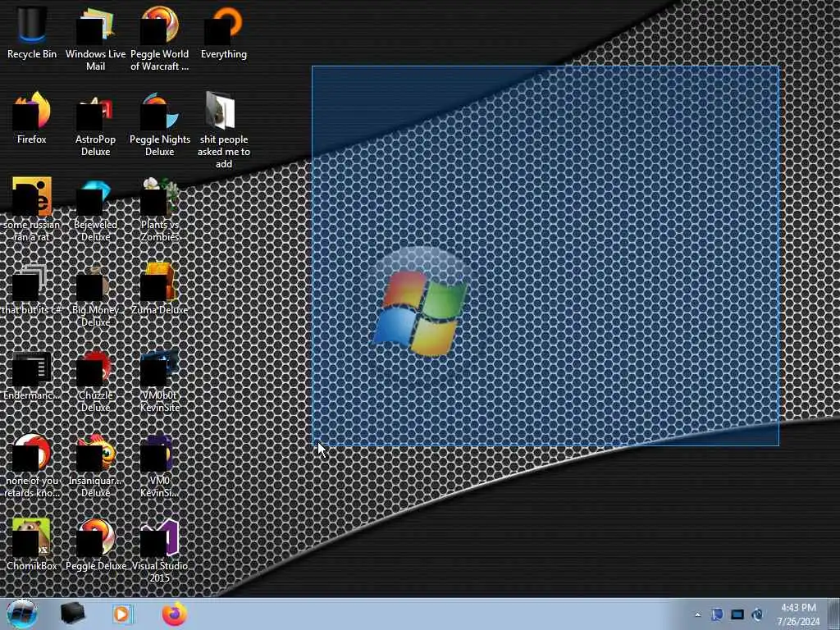The width and height of the screenshot is (840, 630).
Task: Click the Show desktop button at taskbar end
Action: pyautogui.click(x=834, y=614)
